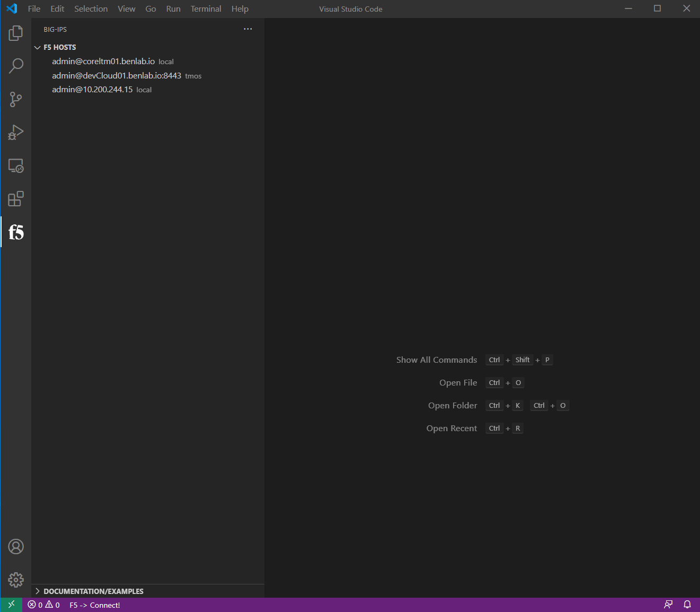Screen dimensions: 700x612
Task: Open the Source Control view icon
Action: point(16,99)
